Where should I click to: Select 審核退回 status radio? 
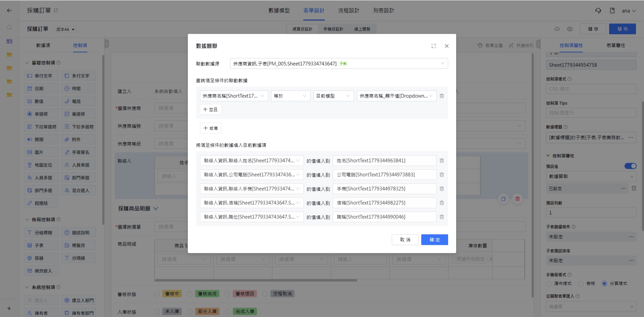click(x=227, y=294)
